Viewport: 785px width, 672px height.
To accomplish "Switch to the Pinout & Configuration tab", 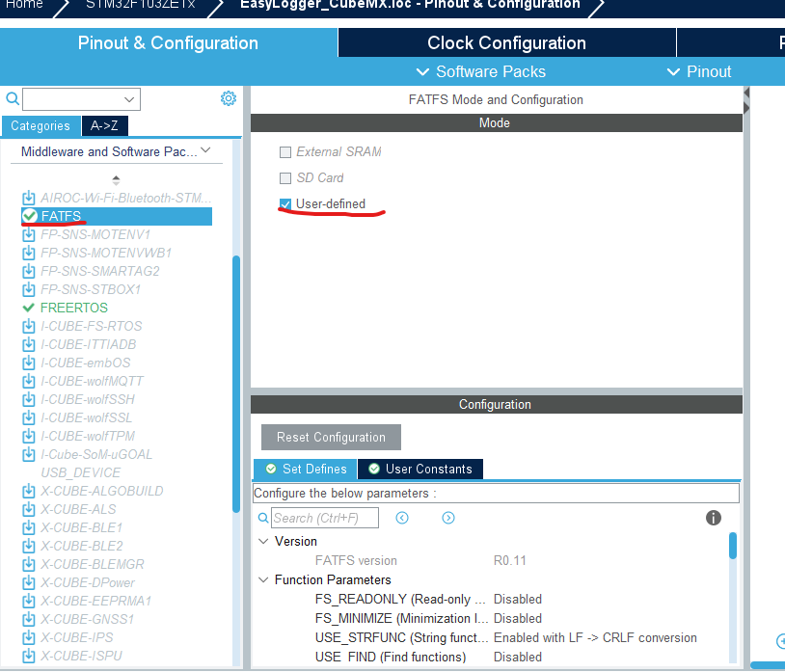I will tap(168, 43).
